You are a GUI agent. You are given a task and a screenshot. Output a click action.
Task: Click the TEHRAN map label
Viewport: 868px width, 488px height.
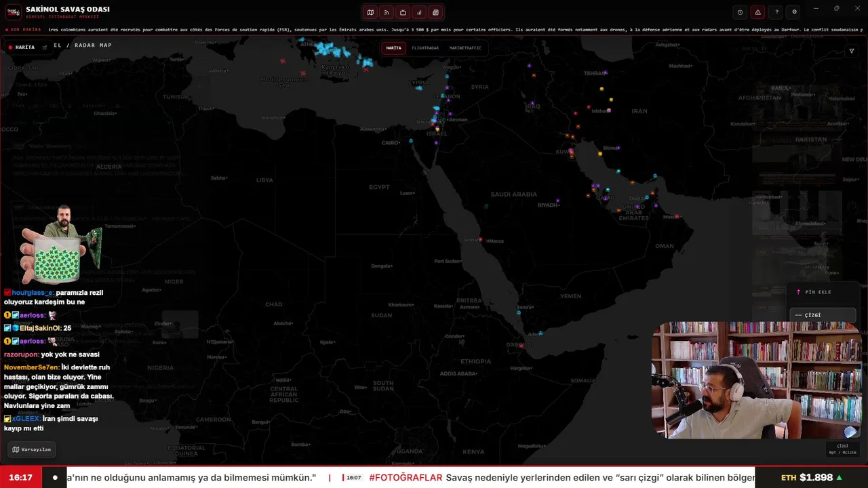(x=595, y=73)
